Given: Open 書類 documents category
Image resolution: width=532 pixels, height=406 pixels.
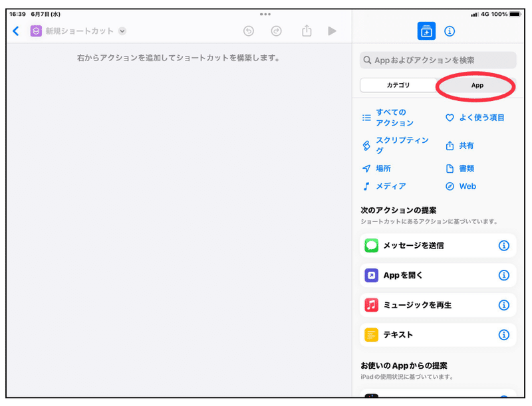Looking at the screenshot, I should click(460, 168).
